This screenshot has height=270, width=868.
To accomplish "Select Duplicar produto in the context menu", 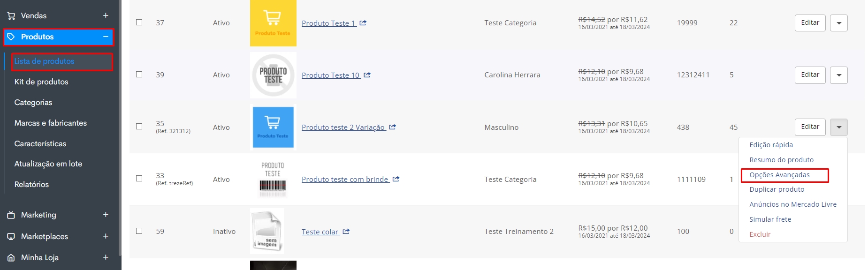I will pyautogui.click(x=777, y=189).
